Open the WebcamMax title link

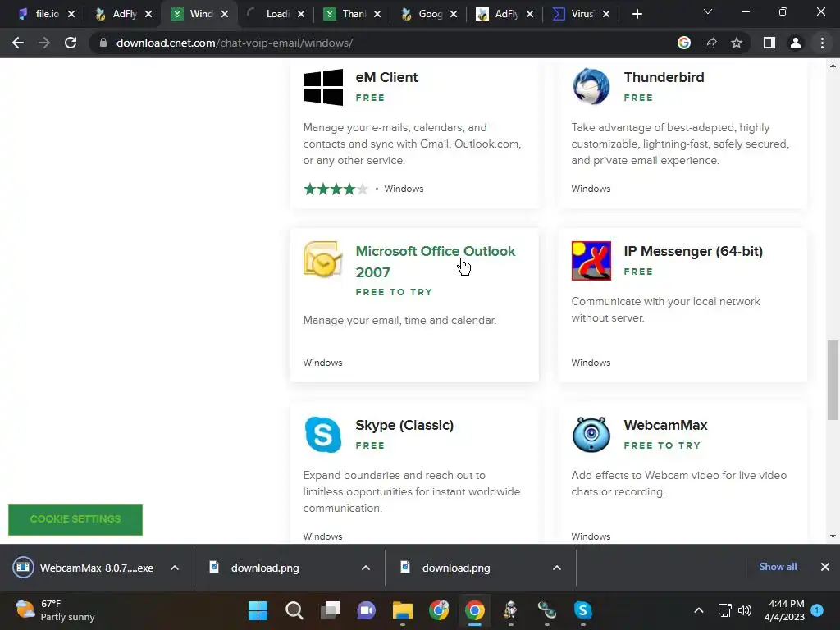pos(665,425)
